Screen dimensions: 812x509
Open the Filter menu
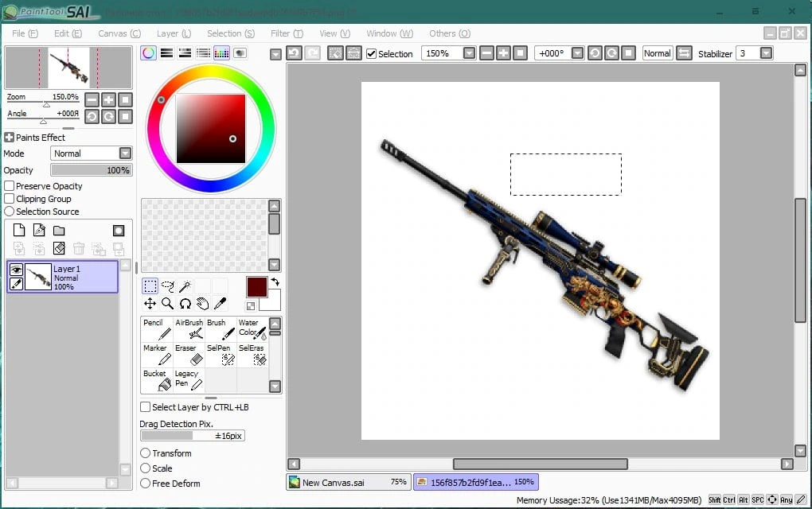click(287, 33)
